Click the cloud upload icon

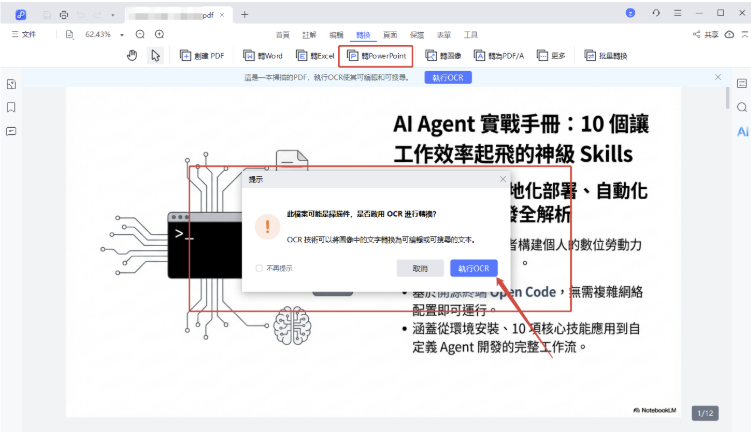729,34
